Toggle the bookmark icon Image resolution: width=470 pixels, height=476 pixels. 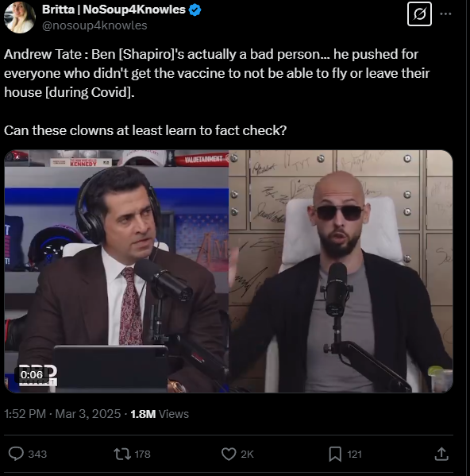click(335, 454)
